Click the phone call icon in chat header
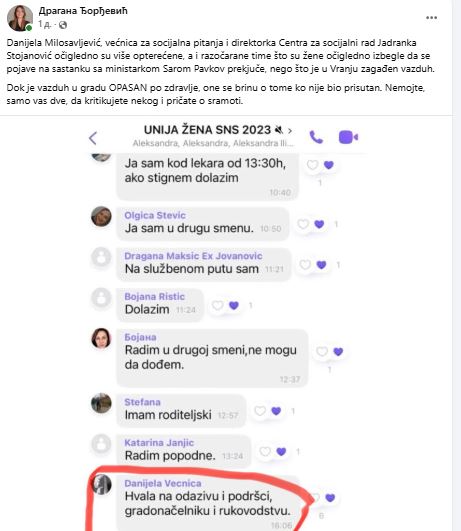Screen dimensions: 461x531 pyautogui.click(x=316, y=137)
